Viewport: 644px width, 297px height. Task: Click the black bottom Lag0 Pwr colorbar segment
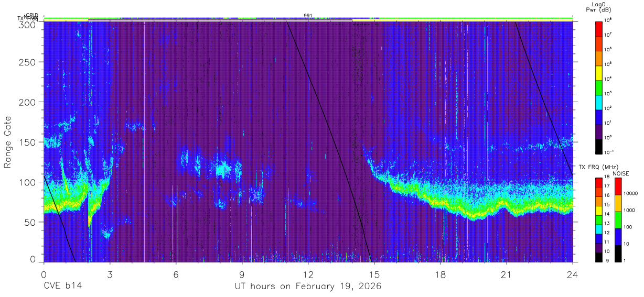click(599, 146)
